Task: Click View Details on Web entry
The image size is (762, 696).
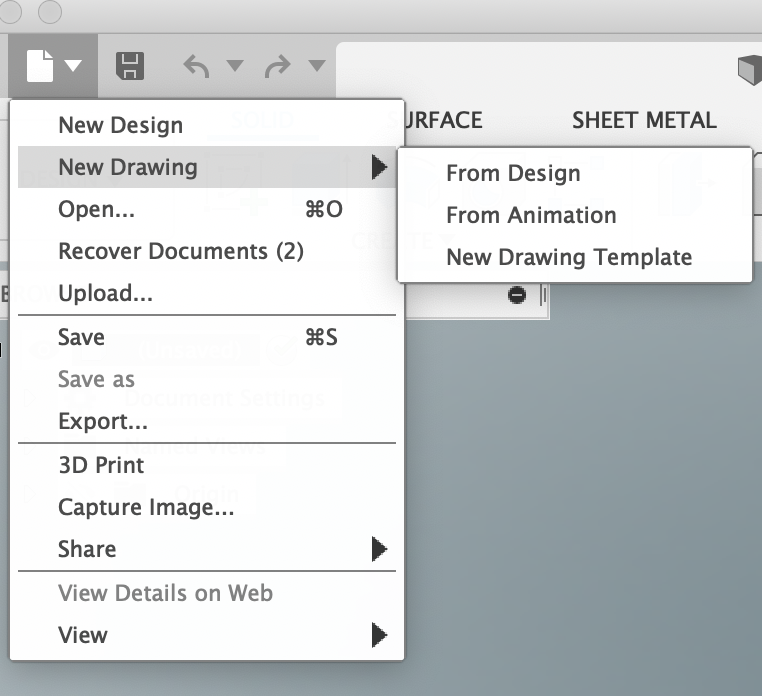Action: pos(207,593)
